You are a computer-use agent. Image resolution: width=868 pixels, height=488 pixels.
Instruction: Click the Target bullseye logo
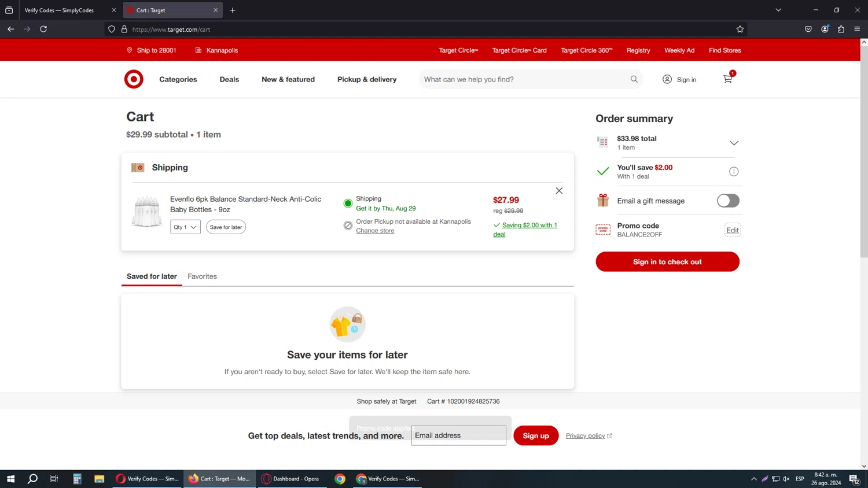tap(134, 79)
